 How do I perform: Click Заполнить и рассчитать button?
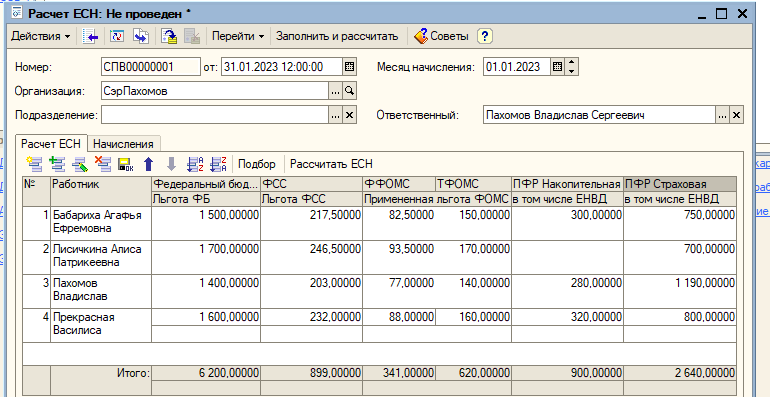(336, 36)
